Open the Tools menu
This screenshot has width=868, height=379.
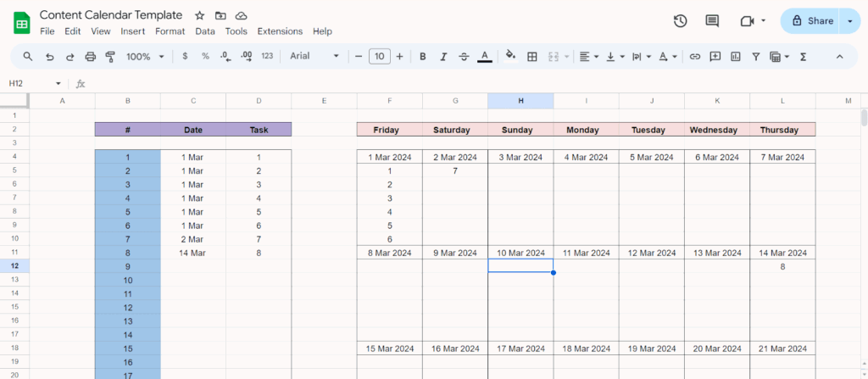(236, 31)
